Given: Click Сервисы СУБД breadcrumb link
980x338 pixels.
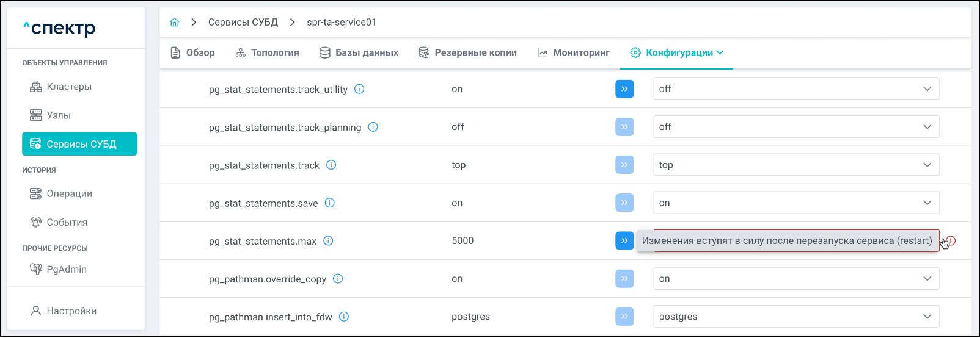Looking at the screenshot, I should pos(243,22).
